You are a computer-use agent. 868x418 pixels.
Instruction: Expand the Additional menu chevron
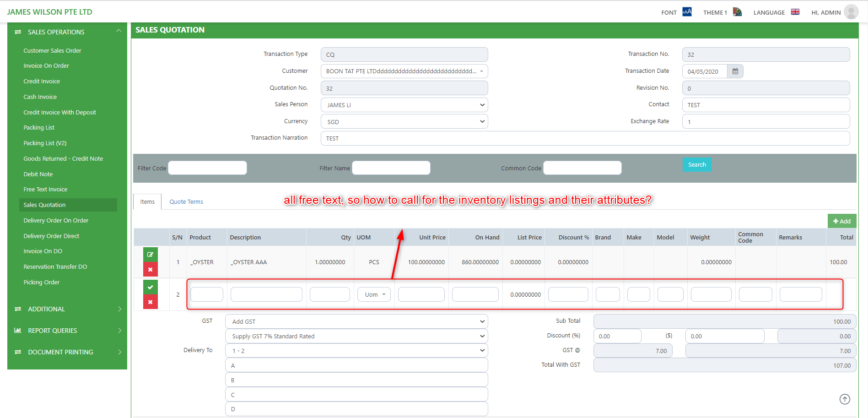[119, 309]
